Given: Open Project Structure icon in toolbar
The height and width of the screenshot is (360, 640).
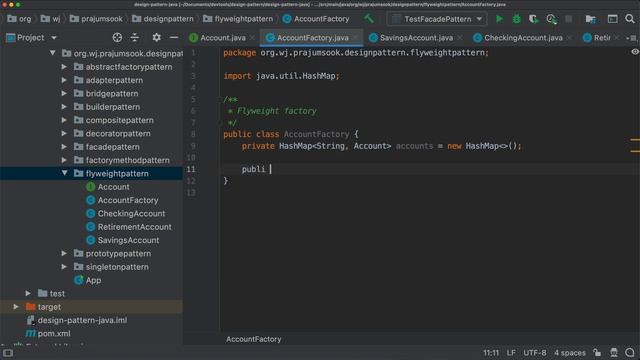Looking at the screenshot, I should coord(591,19).
